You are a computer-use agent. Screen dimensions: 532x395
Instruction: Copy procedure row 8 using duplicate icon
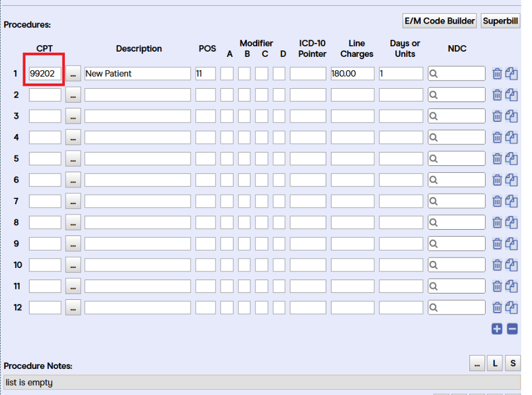coord(512,223)
